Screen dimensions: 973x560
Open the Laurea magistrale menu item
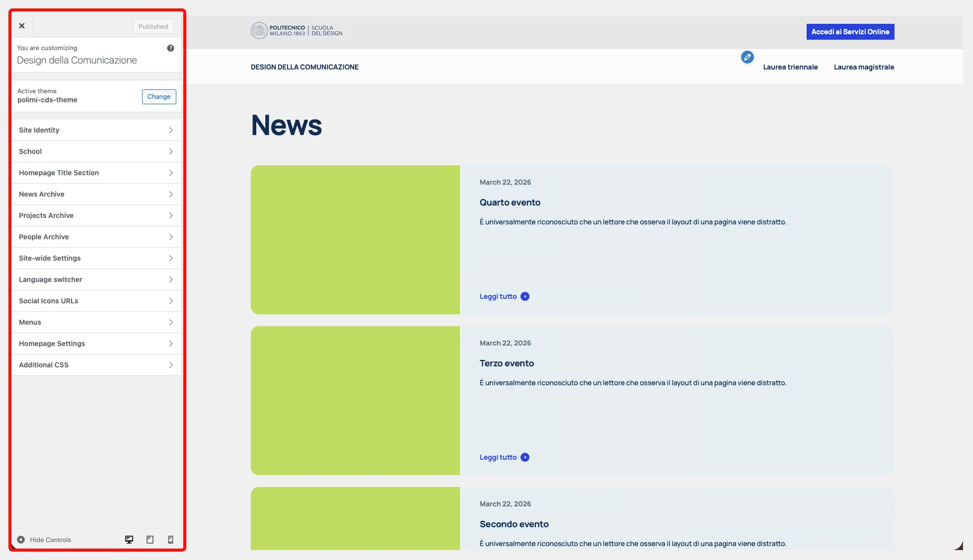pos(864,67)
